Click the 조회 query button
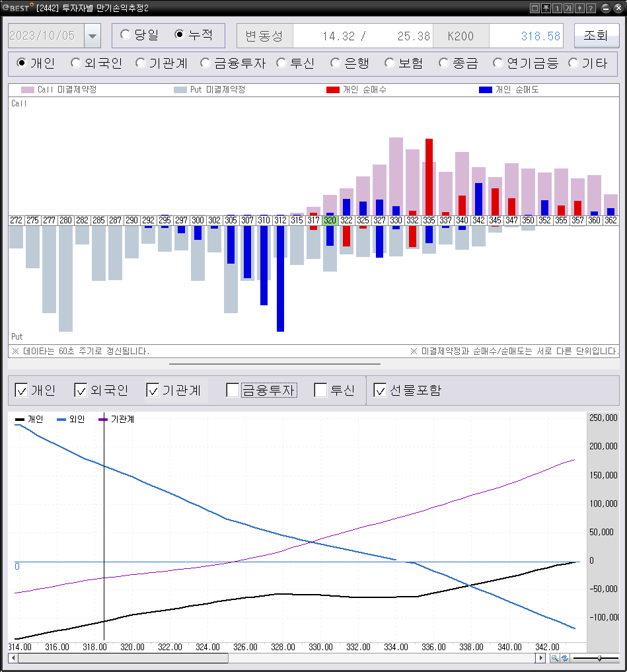This screenshot has height=672, width=627. tap(596, 35)
